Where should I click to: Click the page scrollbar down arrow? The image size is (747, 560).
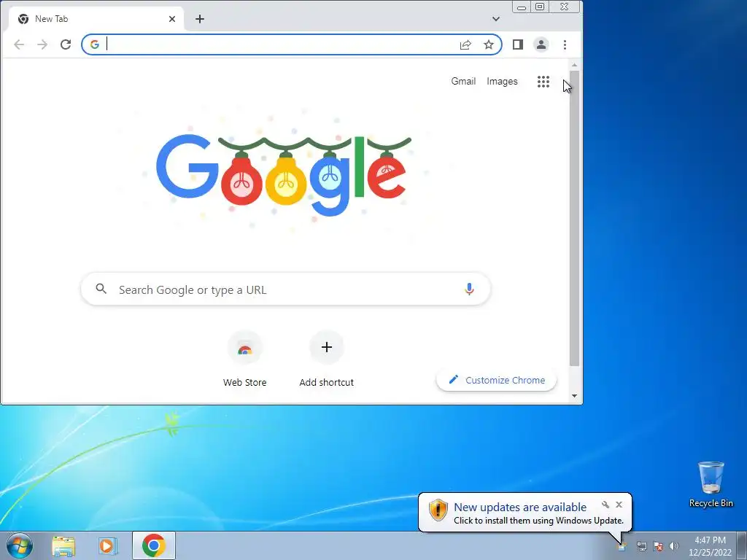[x=575, y=396]
